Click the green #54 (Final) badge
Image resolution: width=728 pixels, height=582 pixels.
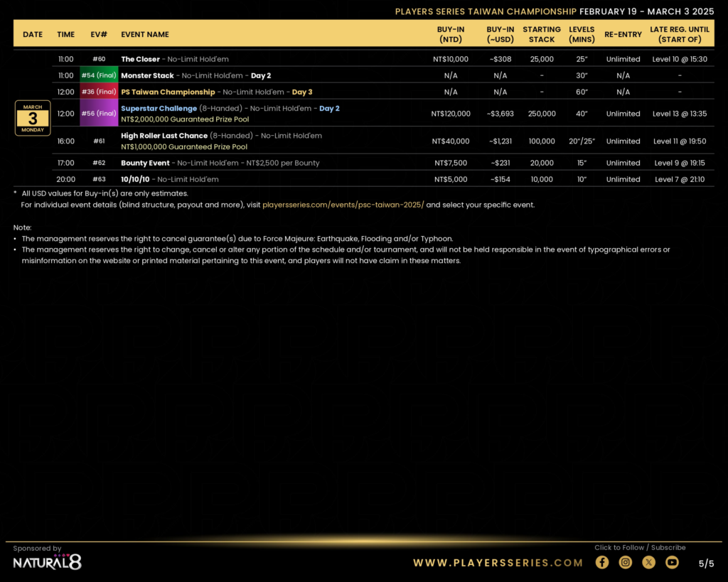coord(99,75)
